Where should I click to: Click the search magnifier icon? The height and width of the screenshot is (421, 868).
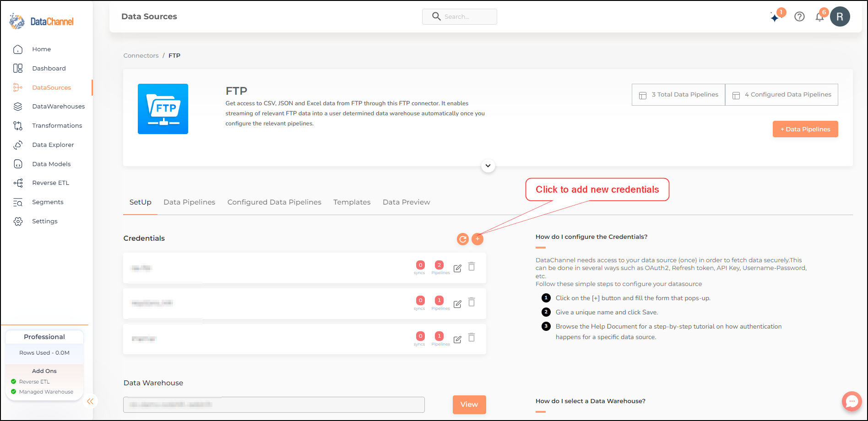click(436, 16)
